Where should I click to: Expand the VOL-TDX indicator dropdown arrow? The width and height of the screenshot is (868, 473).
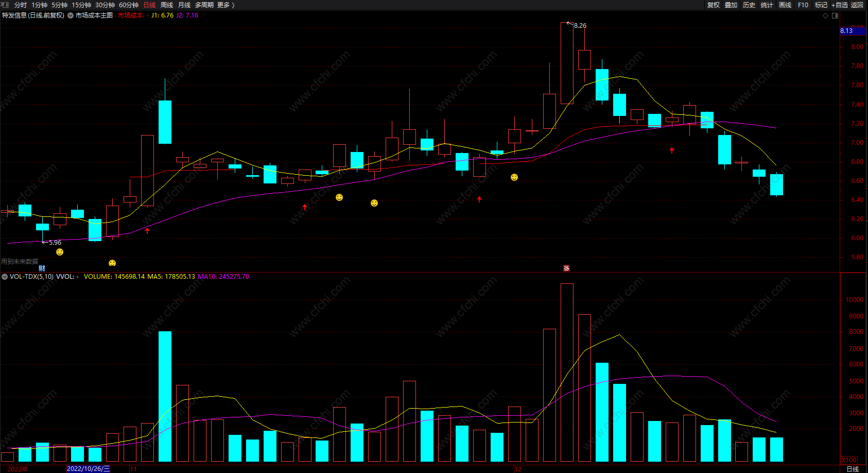click(x=5, y=277)
